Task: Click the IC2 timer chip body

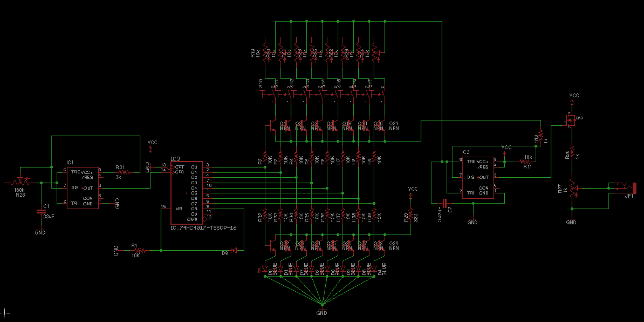Action: pos(478,178)
